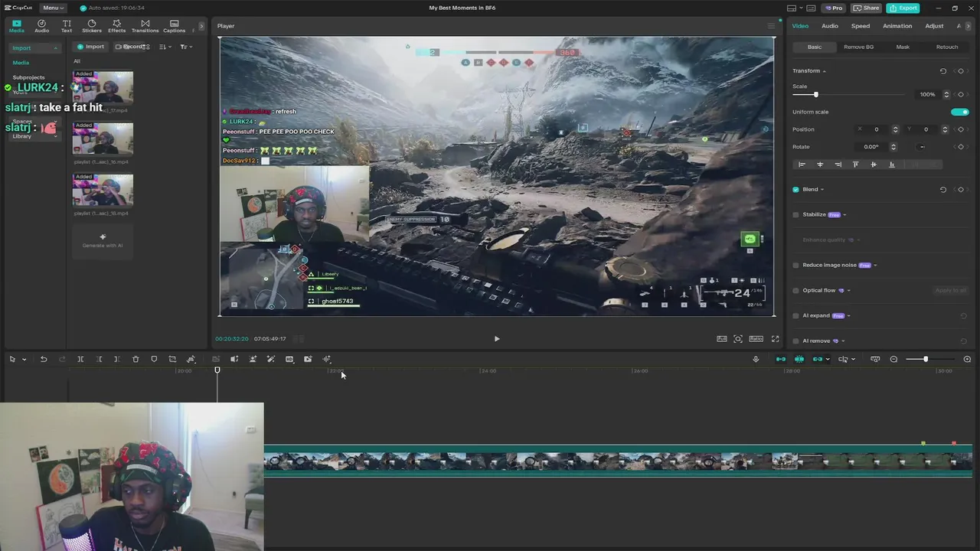Enable the AI remove checkbox
The height and width of the screenshot is (551, 980).
(795, 341)
